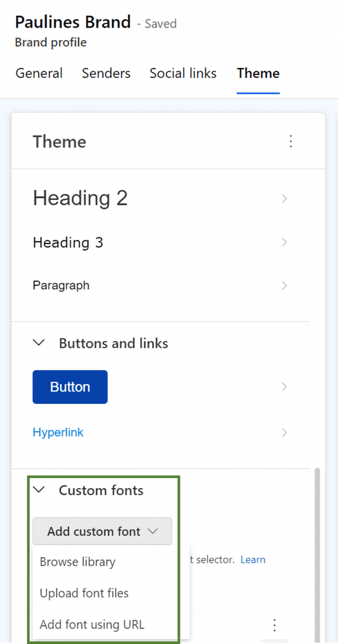Viewport: 338px width, 644px height.
Task: Open the Add custom font dropdown
Action: [x=102, y=531]
